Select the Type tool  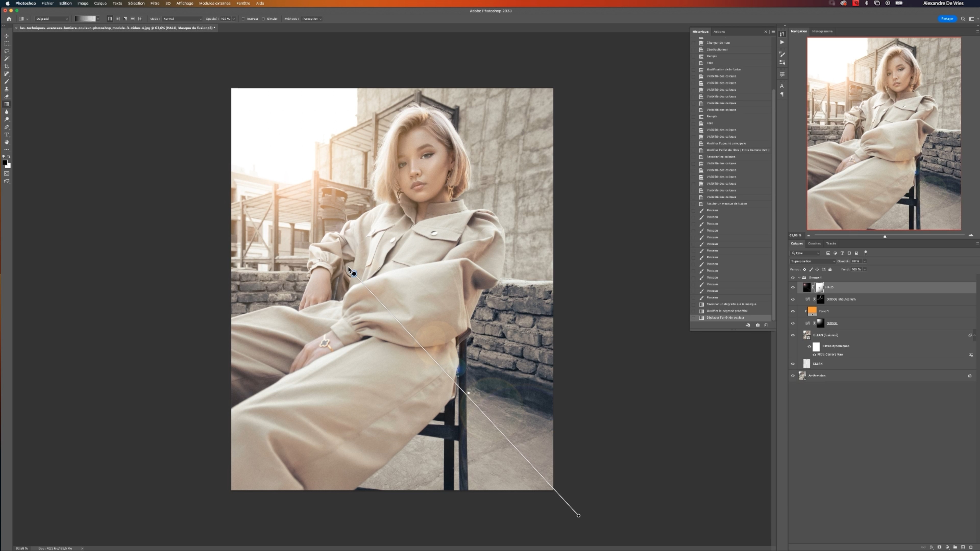(6, 135)
